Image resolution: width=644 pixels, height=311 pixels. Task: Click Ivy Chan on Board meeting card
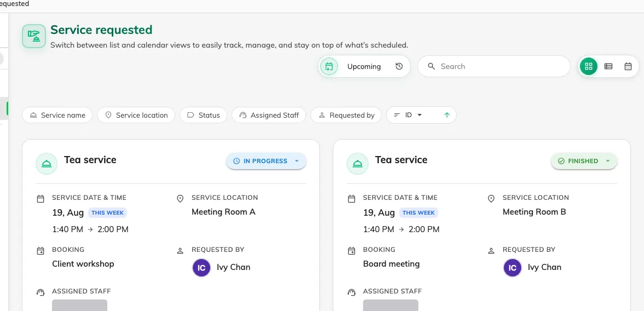(x=544, y=267)
